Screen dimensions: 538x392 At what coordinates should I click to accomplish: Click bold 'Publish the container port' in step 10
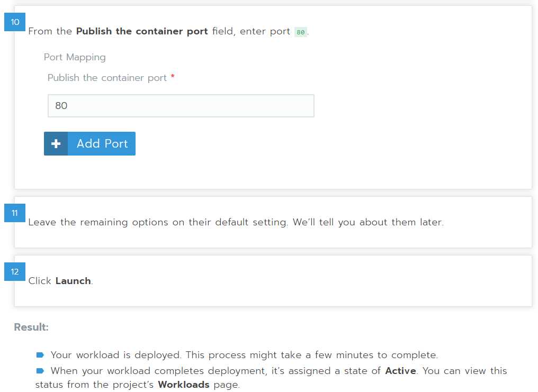[x=142, y=31]
